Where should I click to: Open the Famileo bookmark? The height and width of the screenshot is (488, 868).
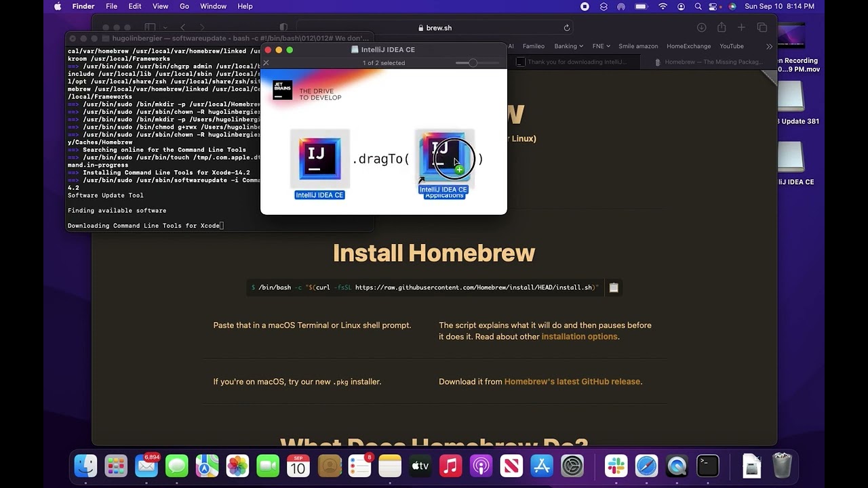(533, 46)
